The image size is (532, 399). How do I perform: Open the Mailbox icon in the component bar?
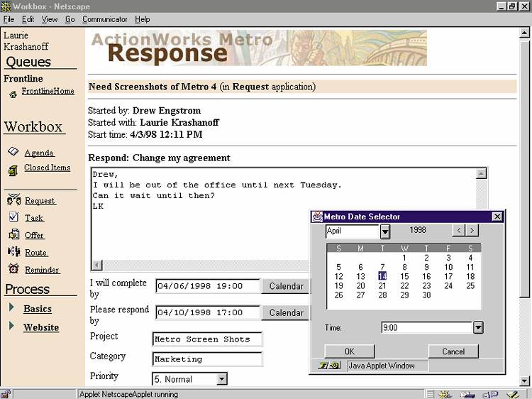pyautogui.click(x=467, y=394)
